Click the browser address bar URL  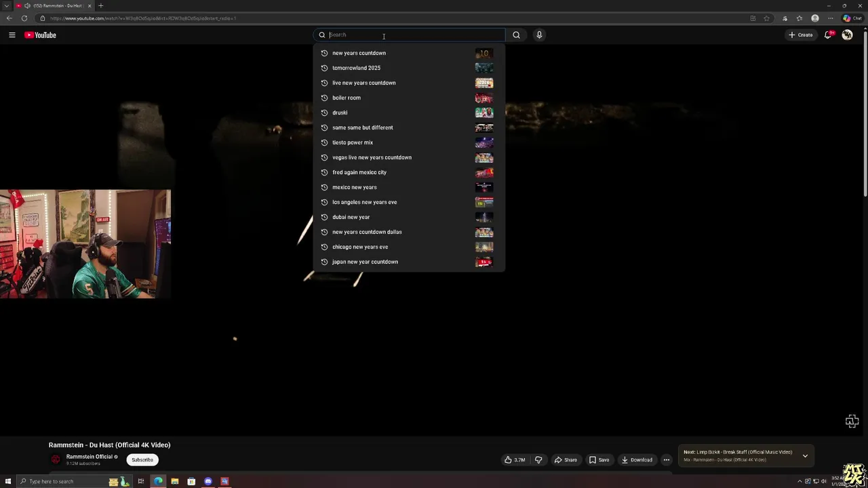pos(143,18)
